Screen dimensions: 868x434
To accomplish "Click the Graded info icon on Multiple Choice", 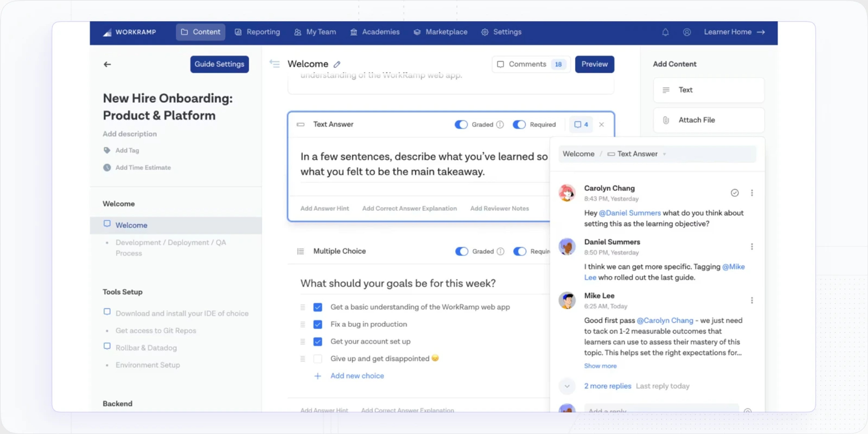I will (501, 251).
